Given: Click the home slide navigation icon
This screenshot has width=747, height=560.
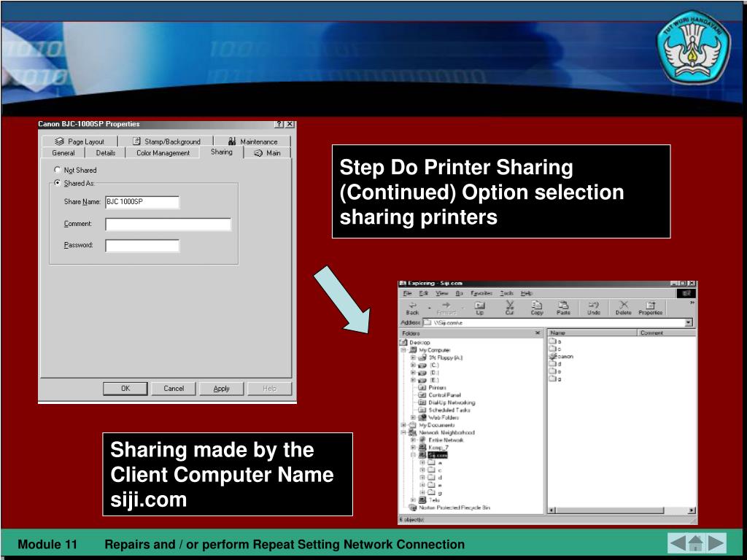Looking at the screenshot, I should 696,542.
